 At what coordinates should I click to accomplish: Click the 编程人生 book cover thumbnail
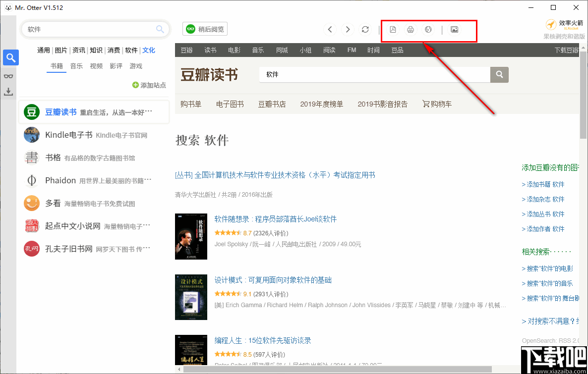(191, 350)
